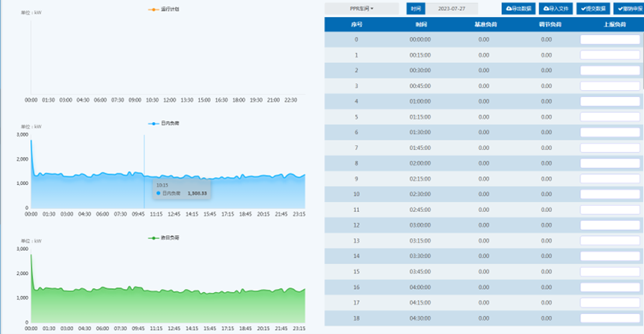Click the 时间 table column header

point(421,25)
